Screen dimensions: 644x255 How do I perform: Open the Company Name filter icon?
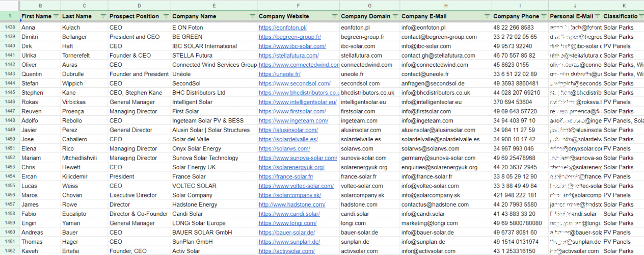coord(252,16)
